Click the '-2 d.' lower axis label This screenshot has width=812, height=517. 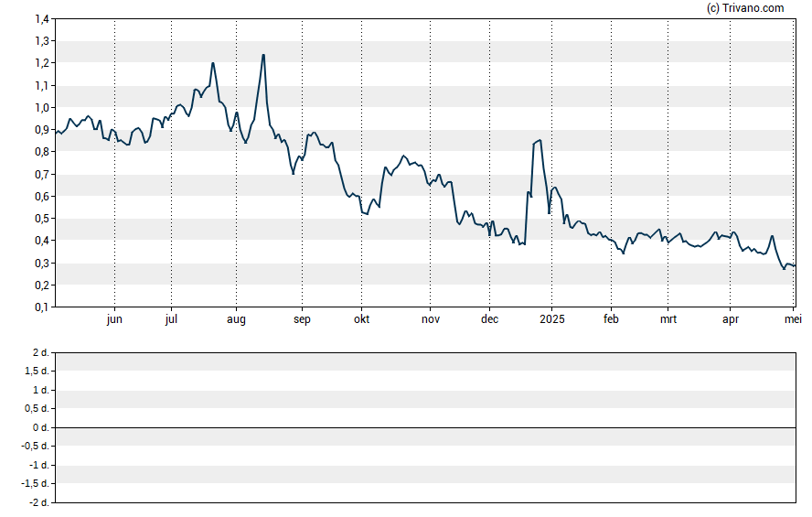39,502
